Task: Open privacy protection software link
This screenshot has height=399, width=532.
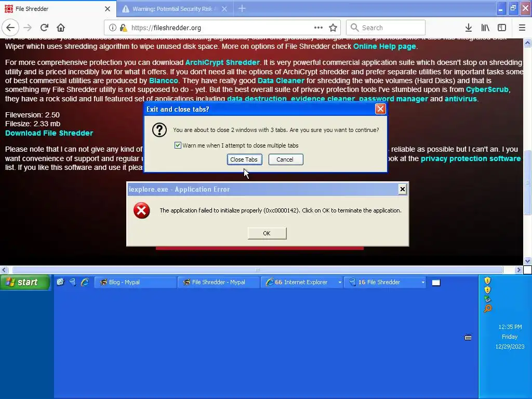Action: pos(471,158)
